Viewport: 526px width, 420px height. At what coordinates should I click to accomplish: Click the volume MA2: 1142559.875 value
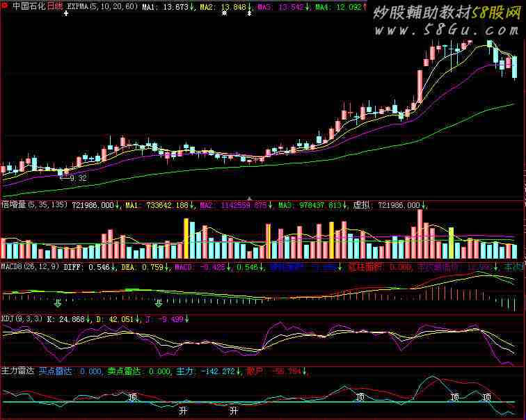pyautogui.click(x=234, y=205)
